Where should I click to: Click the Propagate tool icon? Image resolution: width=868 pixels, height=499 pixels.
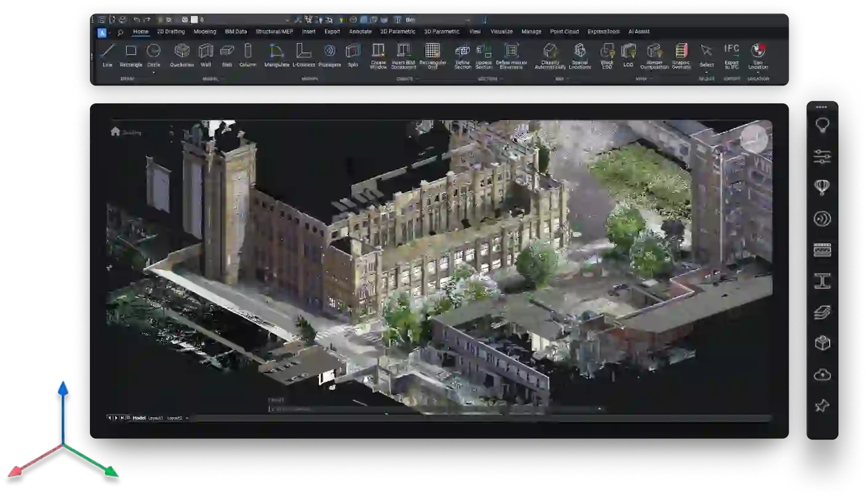pyautogui.click(x=330, y=52)
